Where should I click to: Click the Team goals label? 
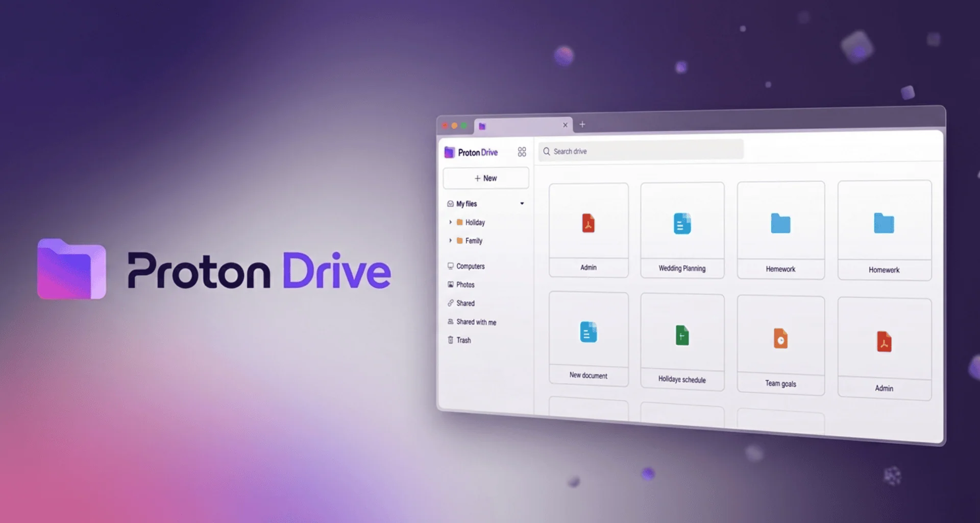(780, 384)
